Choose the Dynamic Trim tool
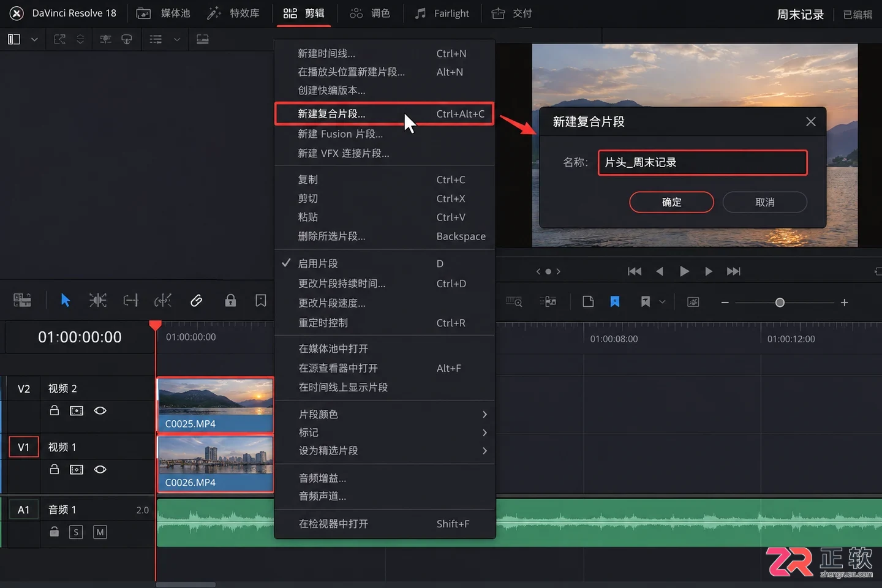This screenshot has height=588, width=882. pyautogui.click(x=130, y=300)
